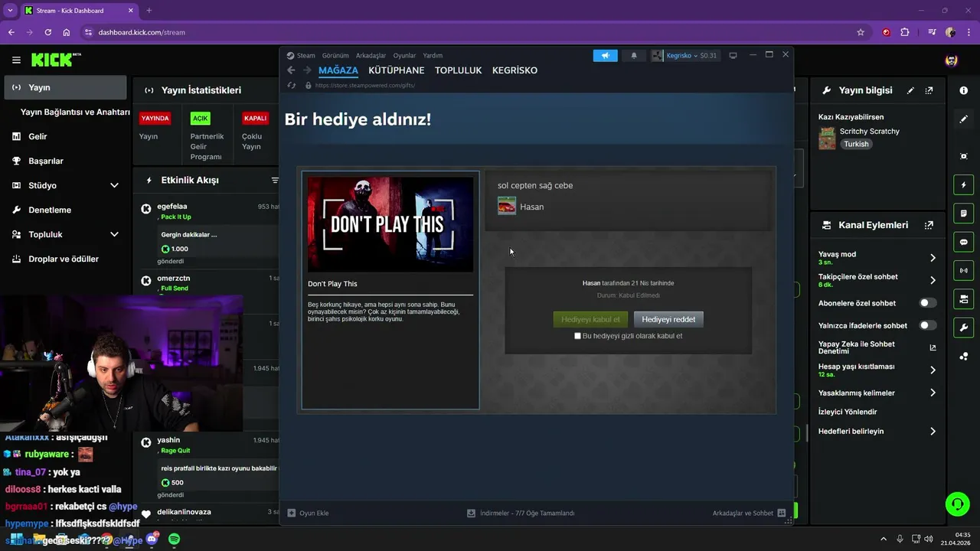Click the broadcast signal icon in right rail
The width and height of the screenshot is (980, 551).
(963, 270)
